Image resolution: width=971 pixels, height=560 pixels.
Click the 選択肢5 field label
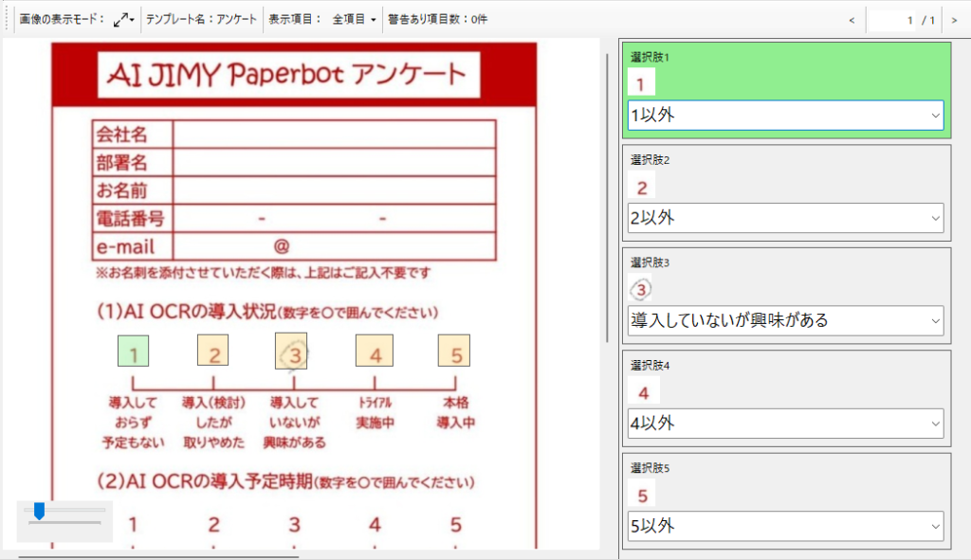point(650,468)
